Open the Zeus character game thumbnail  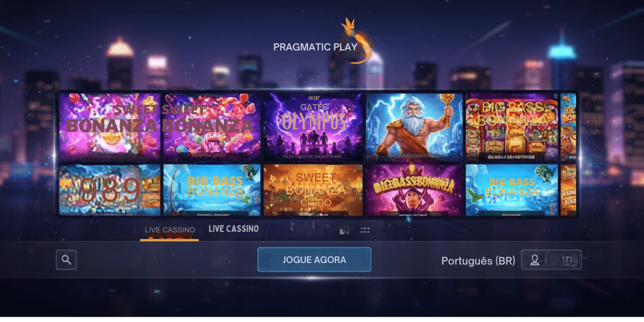(414, 127)
